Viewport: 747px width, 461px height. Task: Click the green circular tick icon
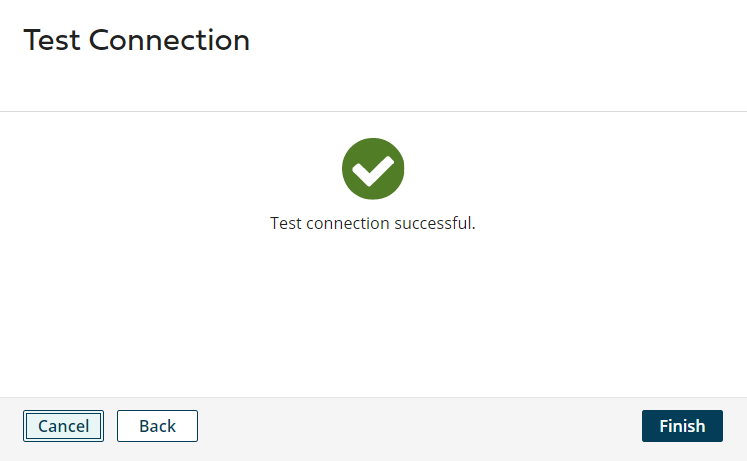point(373,169)
